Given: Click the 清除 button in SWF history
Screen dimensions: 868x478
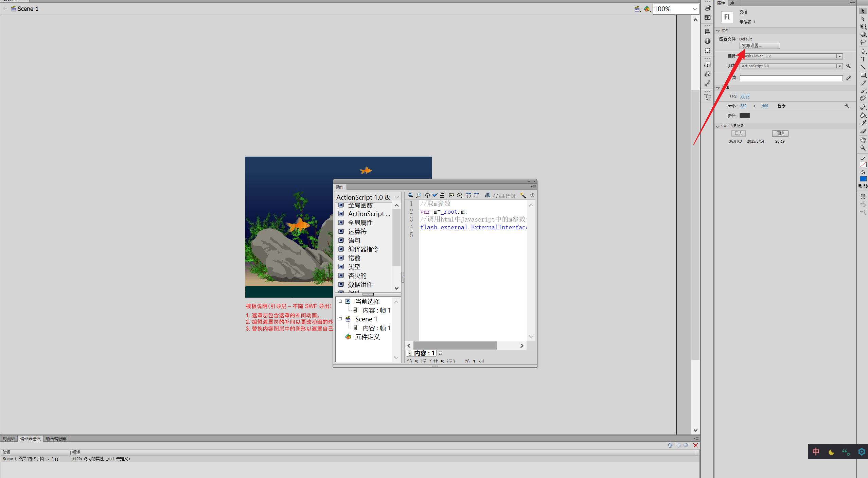Looking at the screenshot, I should pos(780,134).
